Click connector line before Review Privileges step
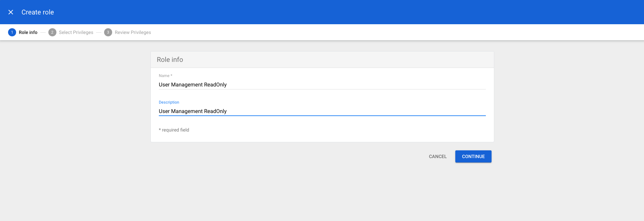 pos(99,32)
